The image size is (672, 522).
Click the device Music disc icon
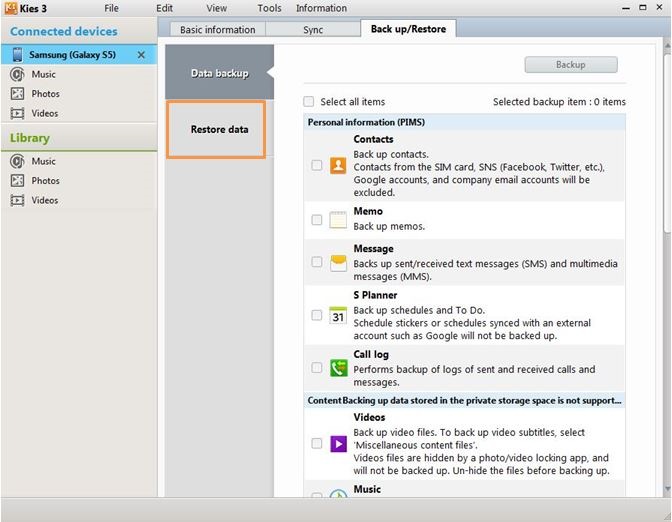(x=17, y=75)
